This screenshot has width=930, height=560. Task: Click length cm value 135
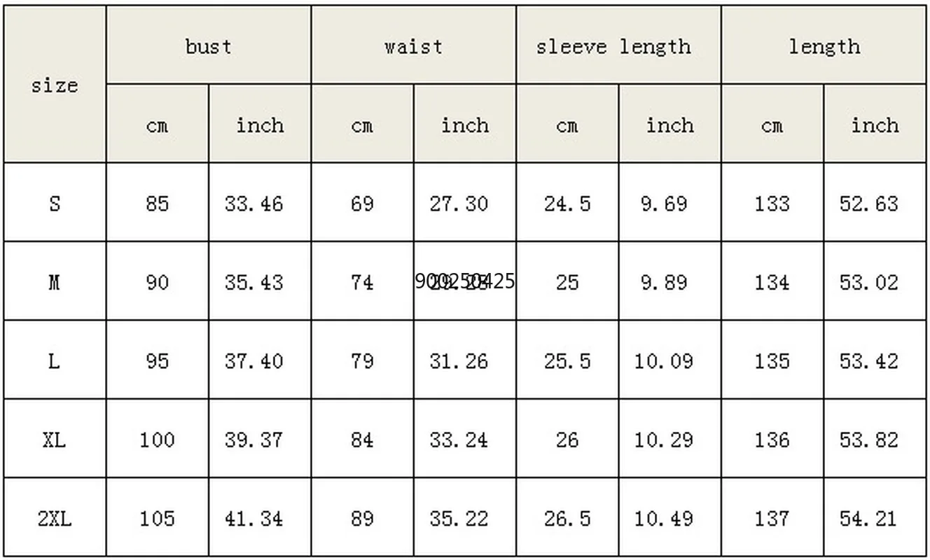pyautogui.click(x=772, y=361)
